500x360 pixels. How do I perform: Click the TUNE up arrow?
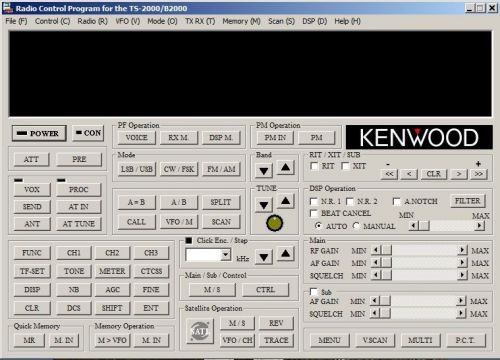tap(285, 201)
